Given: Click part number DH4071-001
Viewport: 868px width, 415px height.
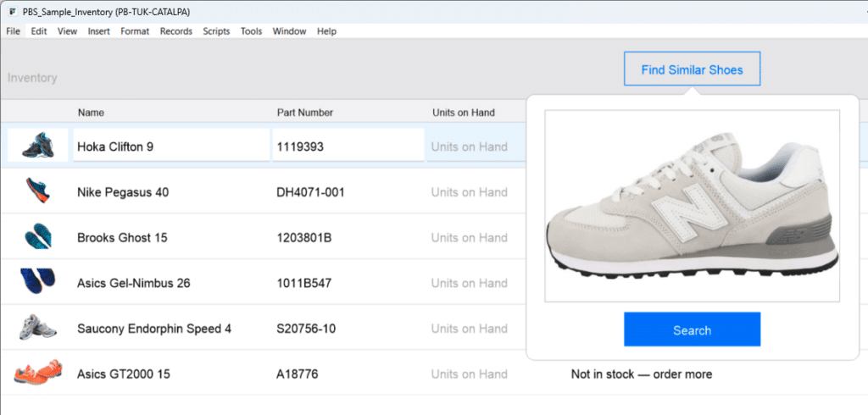Looking at the screenshot, I should [310, 192].
